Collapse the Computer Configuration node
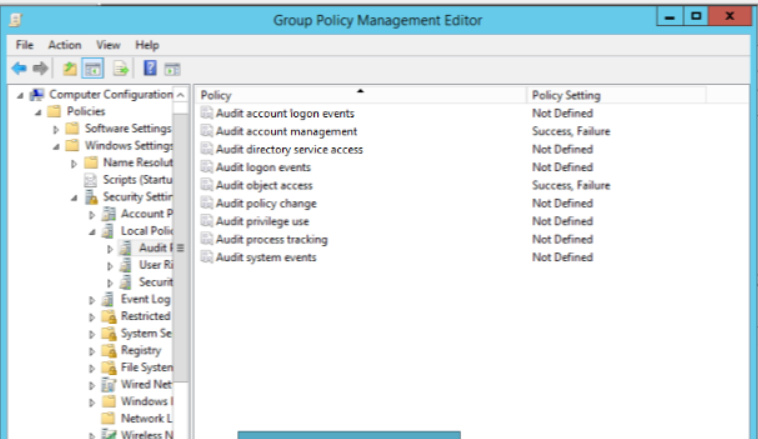Screen dimensions: 758x439 [x=20, y=96]
